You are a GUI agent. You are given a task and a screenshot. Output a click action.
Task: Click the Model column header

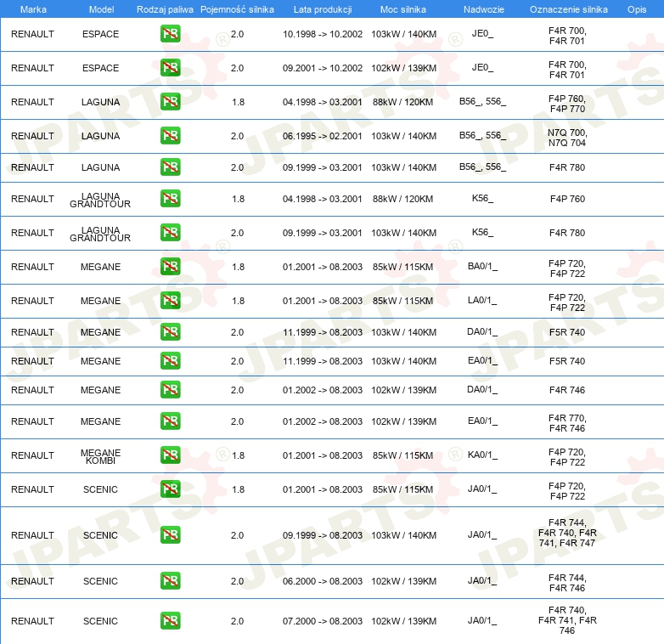pos(101,8)
